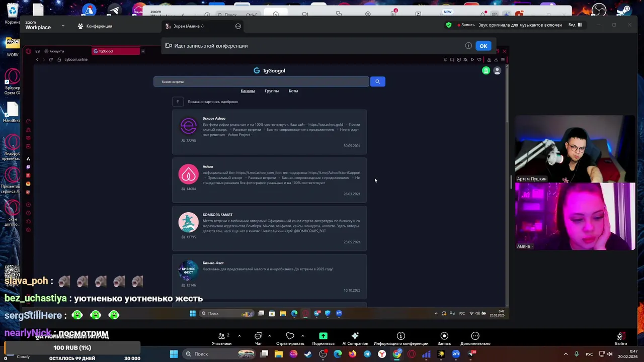Open Telegram from the host taskbar
This screenshot has width=644, height=362.
click(x=367, y=354)
